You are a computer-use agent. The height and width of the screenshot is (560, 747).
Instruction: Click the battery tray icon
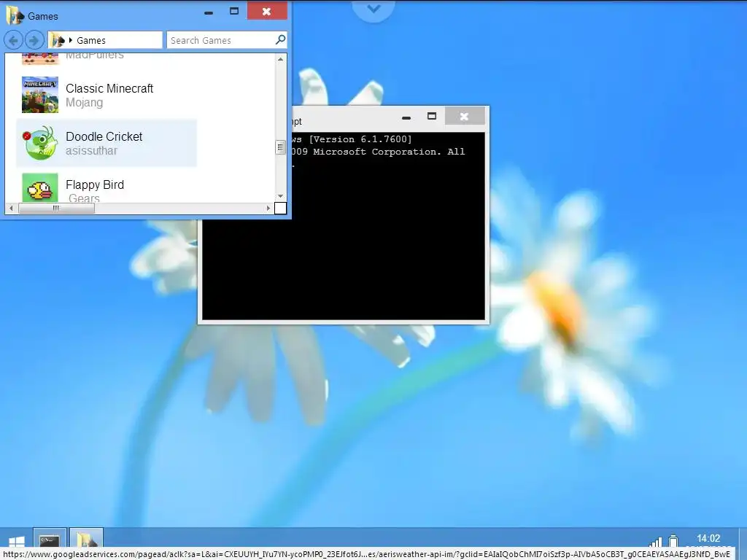pos(673,542)
